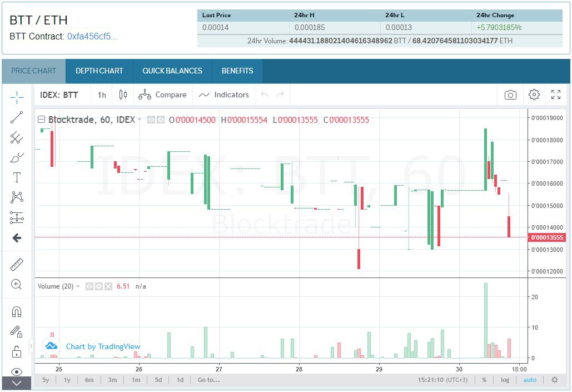
Task: Expand the left toolbar bottom chevron
Action: [17, 383]
